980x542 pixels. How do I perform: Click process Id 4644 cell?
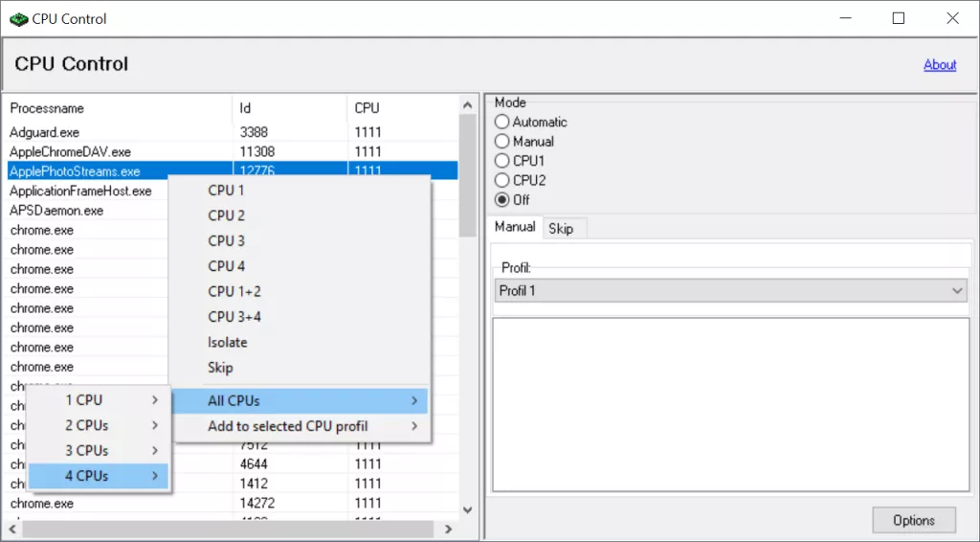coord(254,463)
